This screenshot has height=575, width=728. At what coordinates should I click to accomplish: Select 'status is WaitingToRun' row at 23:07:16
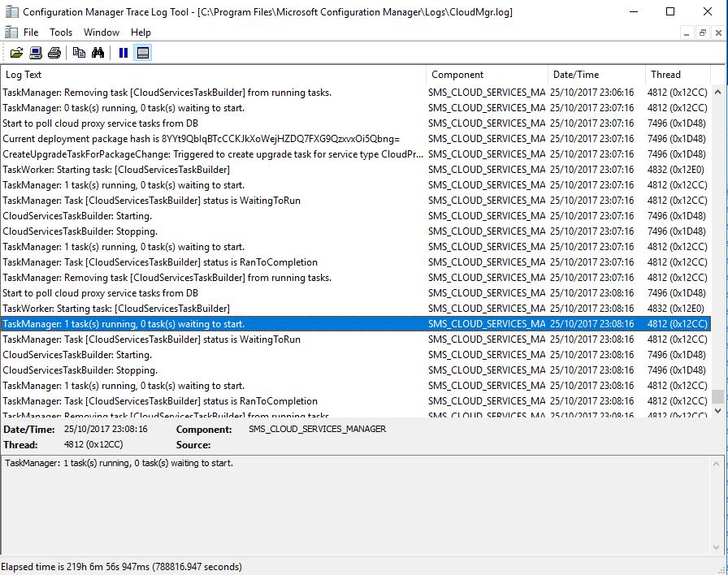coord(356,201)
